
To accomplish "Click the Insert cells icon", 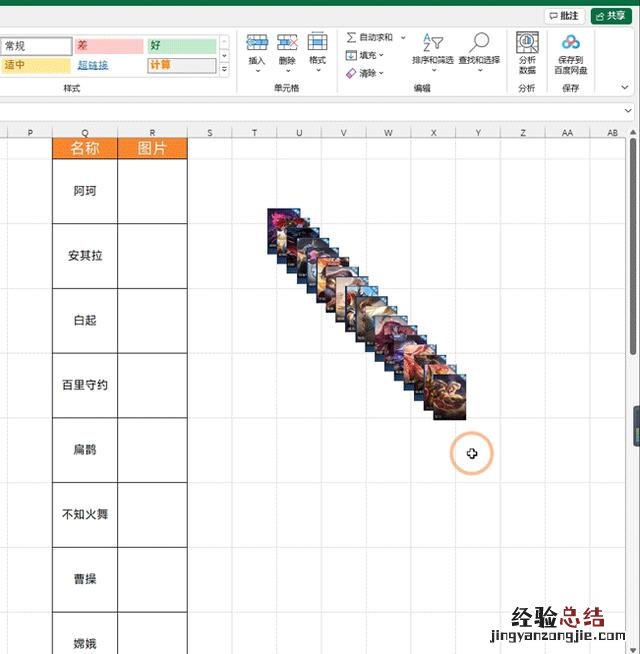I will 257,42.
